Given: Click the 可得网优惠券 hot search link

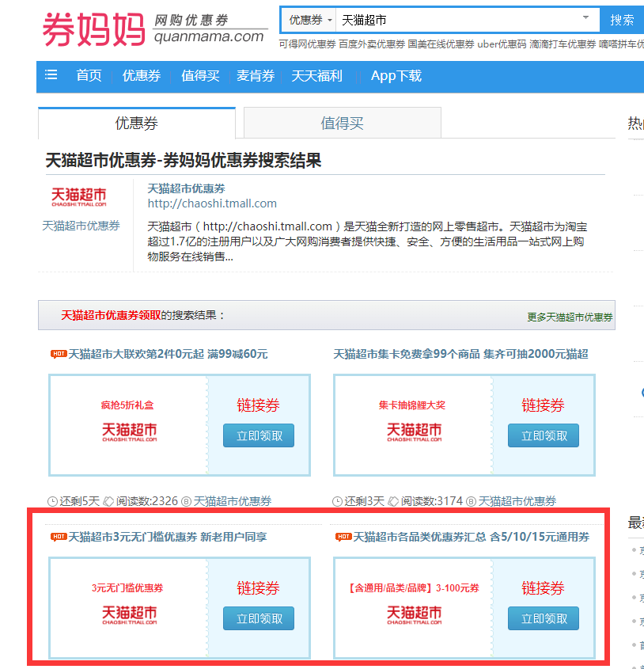Looking at the screenshot, I should 308,44.
